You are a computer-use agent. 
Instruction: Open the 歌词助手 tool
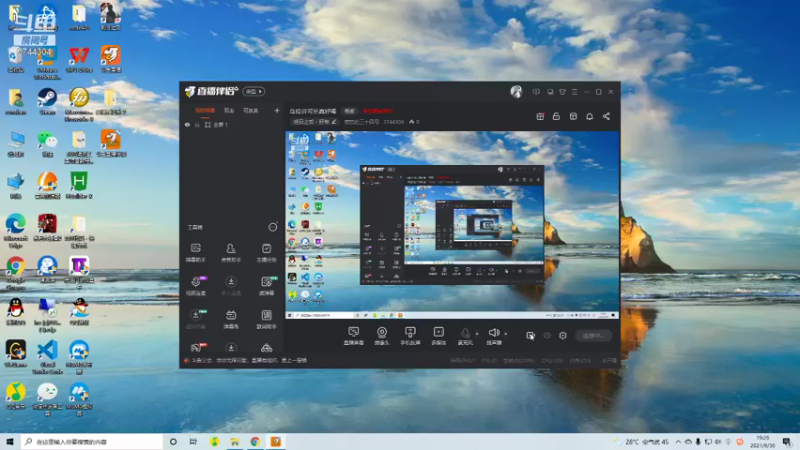coord(266,319)
